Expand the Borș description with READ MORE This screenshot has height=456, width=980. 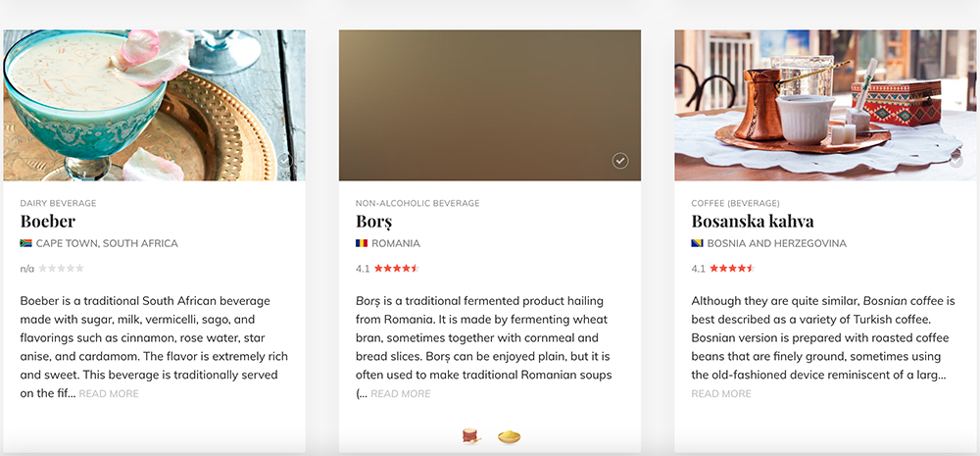point(401,393)
